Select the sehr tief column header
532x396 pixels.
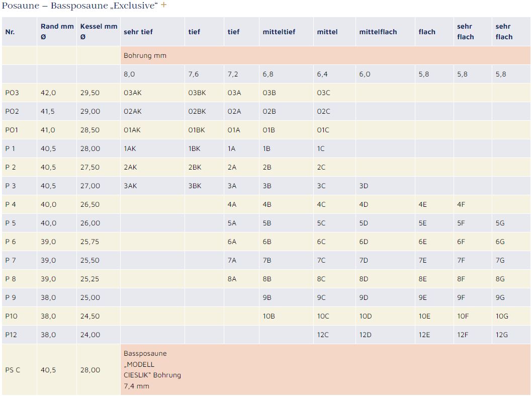pos(138,32)
